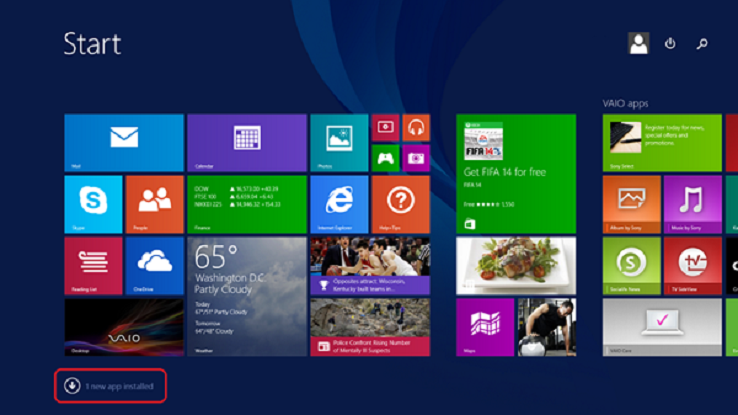The height and width of the screenshot is (415, 738).
Task: Open the small red Video tile
Action: pyautogui.click(x=385, y=128)
